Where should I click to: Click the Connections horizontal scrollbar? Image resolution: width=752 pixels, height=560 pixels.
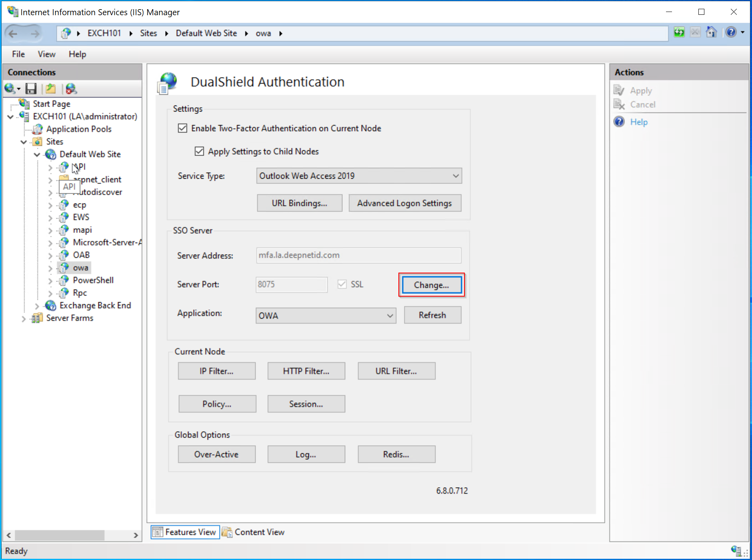tap(60, 535)
